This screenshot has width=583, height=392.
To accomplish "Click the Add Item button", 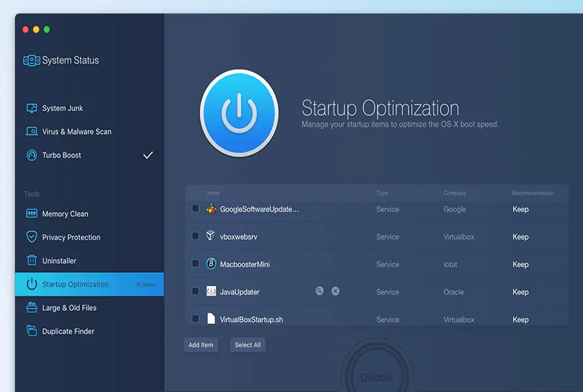I will [x=201, y=345].
